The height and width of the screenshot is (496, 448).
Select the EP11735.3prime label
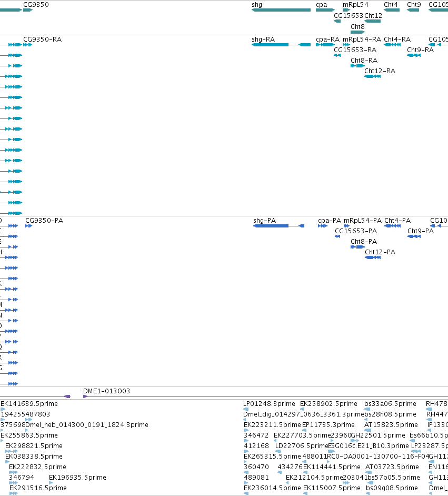328,425
